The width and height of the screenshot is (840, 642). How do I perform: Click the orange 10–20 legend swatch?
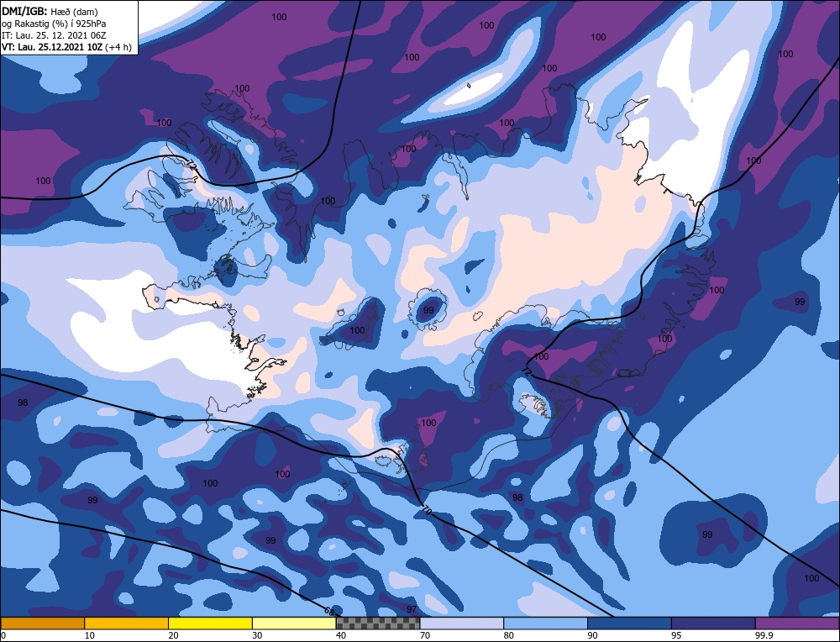coord(127,623)
